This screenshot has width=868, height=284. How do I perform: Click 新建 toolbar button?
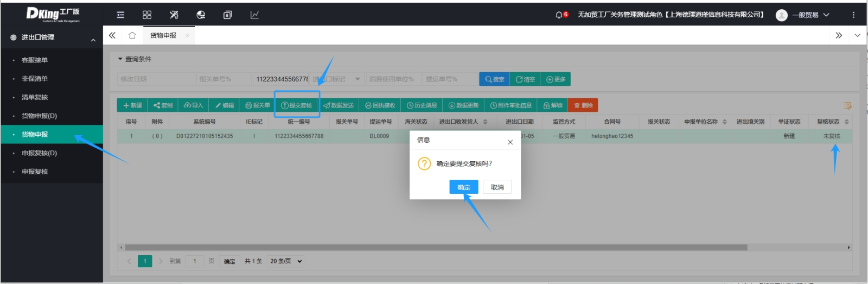coord(132,105)
